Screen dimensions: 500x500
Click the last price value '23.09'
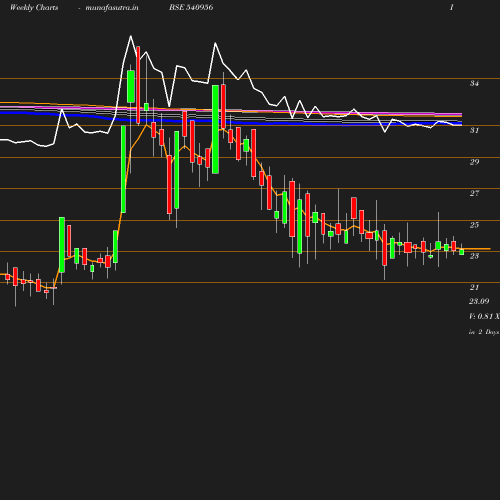(479, 301)
